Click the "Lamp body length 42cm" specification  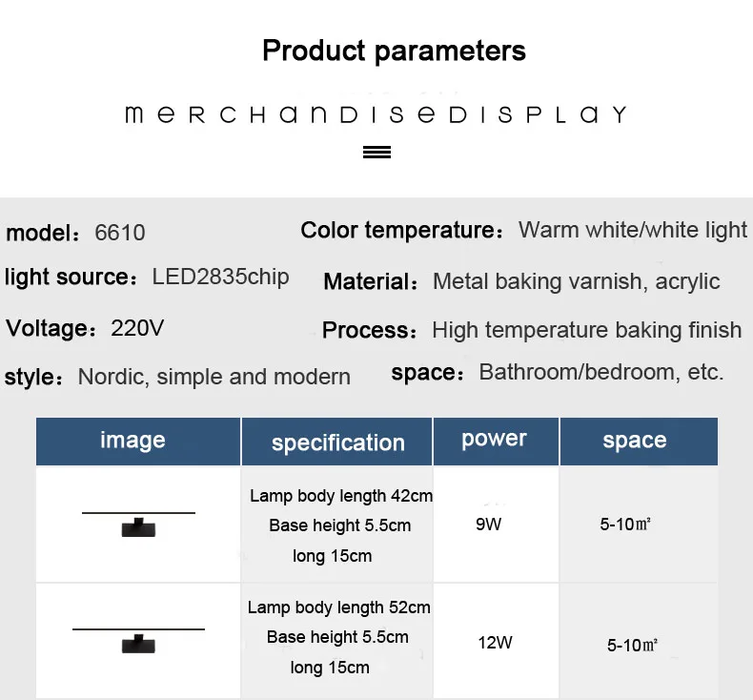(341, 496)
